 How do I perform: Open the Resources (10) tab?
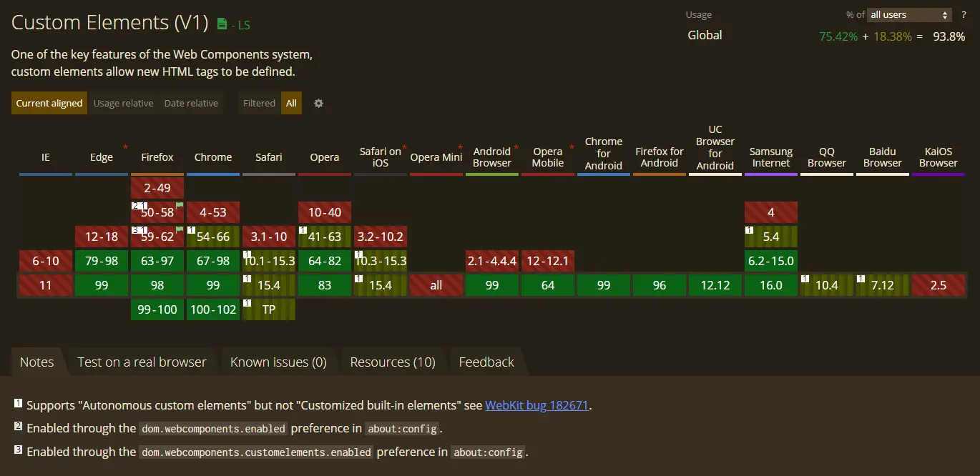click(393, 362)
